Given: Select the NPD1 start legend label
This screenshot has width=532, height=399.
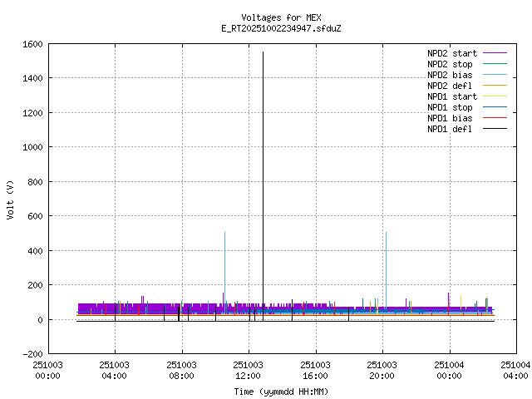Looking at the screenshot, I should tap(451, 96).
